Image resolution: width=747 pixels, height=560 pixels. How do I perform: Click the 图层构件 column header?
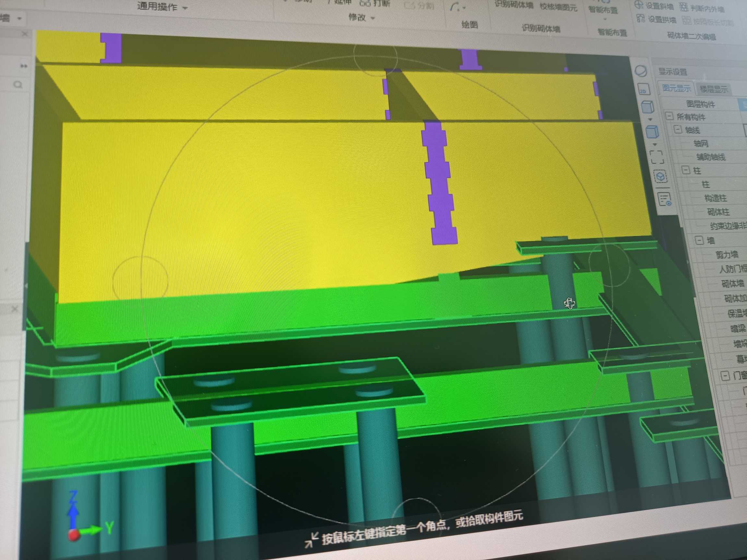tap(701, 104)
